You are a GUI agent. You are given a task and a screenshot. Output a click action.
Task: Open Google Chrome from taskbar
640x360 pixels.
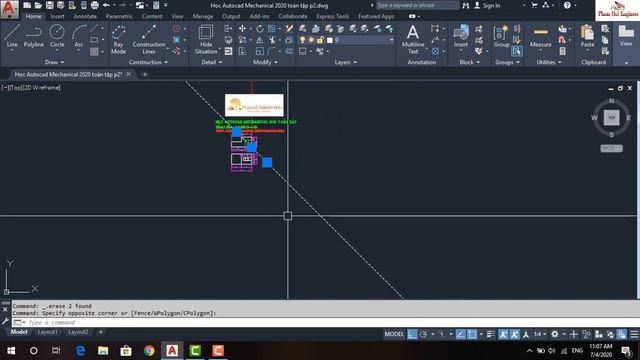coord(149,351)
